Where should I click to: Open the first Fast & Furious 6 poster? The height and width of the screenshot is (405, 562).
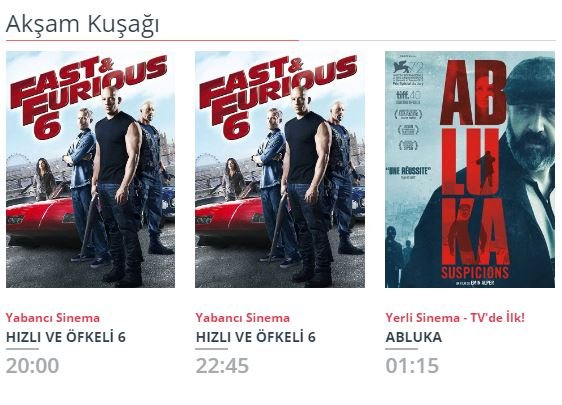click(x=90, y=169)
